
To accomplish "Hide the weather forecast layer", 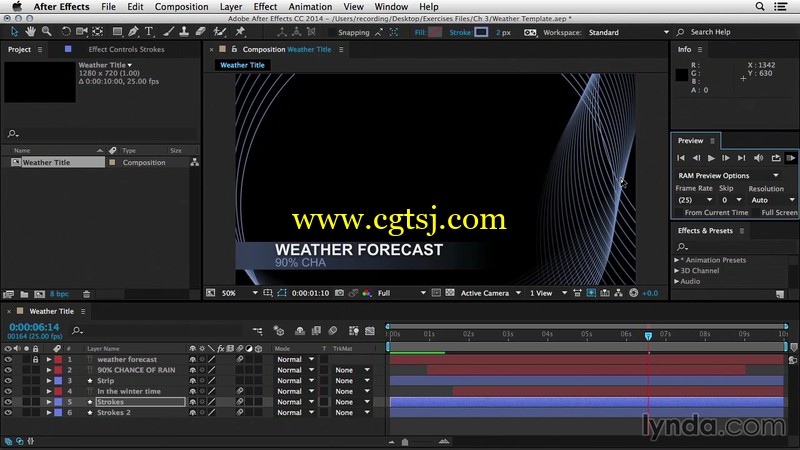I will pos(8,359).
